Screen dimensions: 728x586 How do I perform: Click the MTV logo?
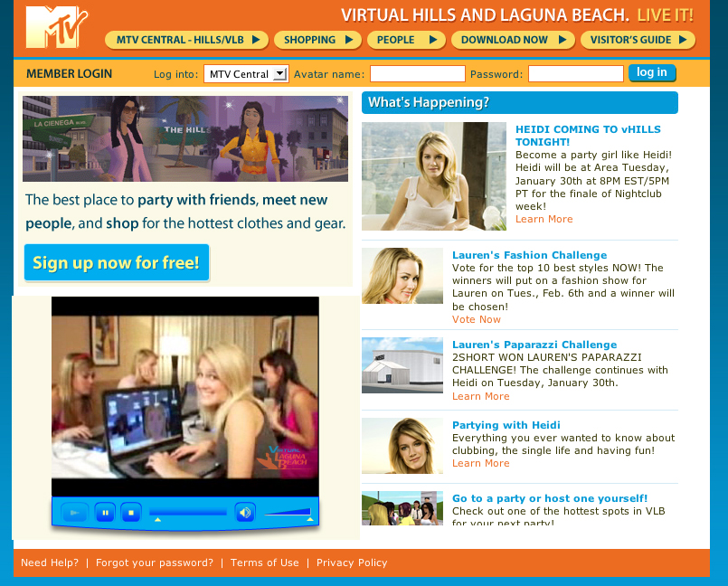[57, 27]
